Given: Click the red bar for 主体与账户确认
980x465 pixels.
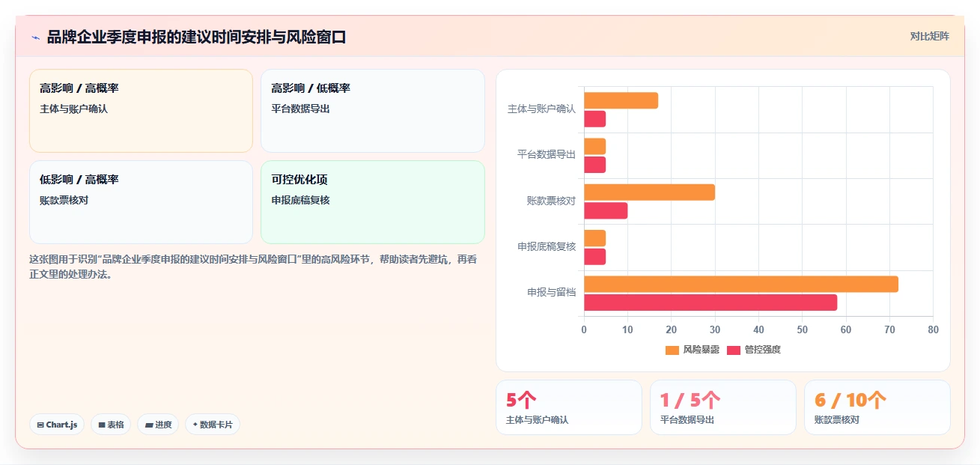Looking at the screenshot, I should pos(595,119).
